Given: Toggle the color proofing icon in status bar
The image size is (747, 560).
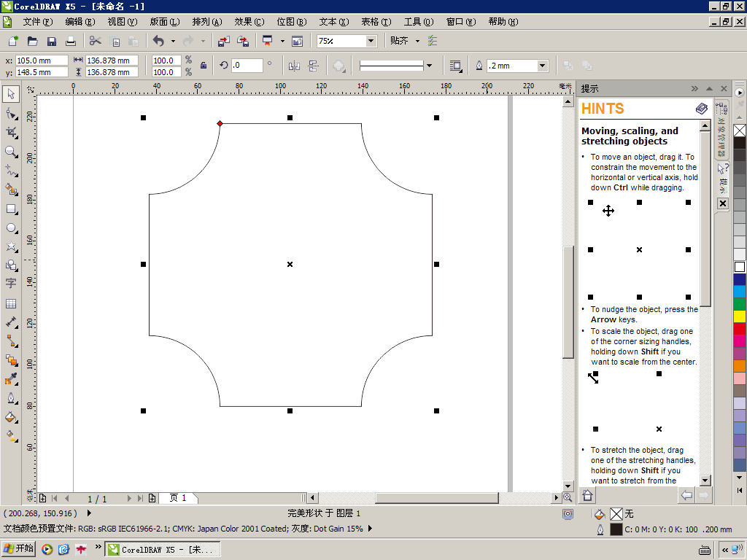Looking at the screenshot, I should (x=568, y=514).
